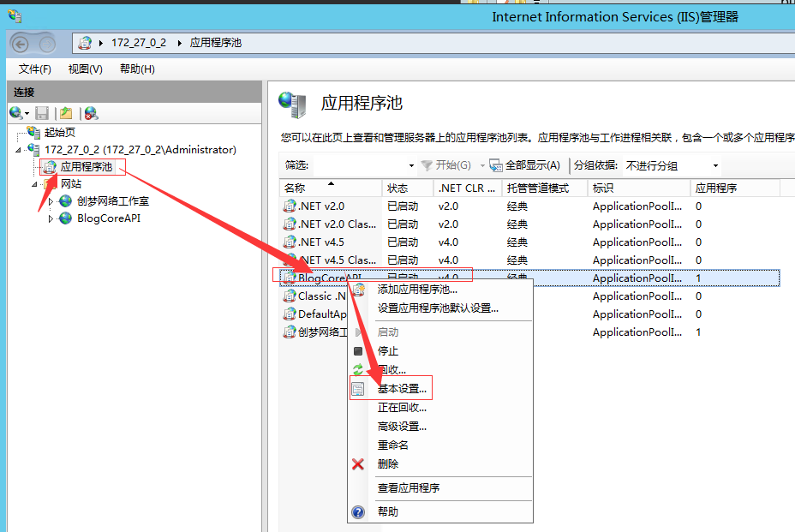Click 172_27_0_2 in the breadcrumb path
Viewport: 795px width, 532px height.
click(x=139, y=43)
